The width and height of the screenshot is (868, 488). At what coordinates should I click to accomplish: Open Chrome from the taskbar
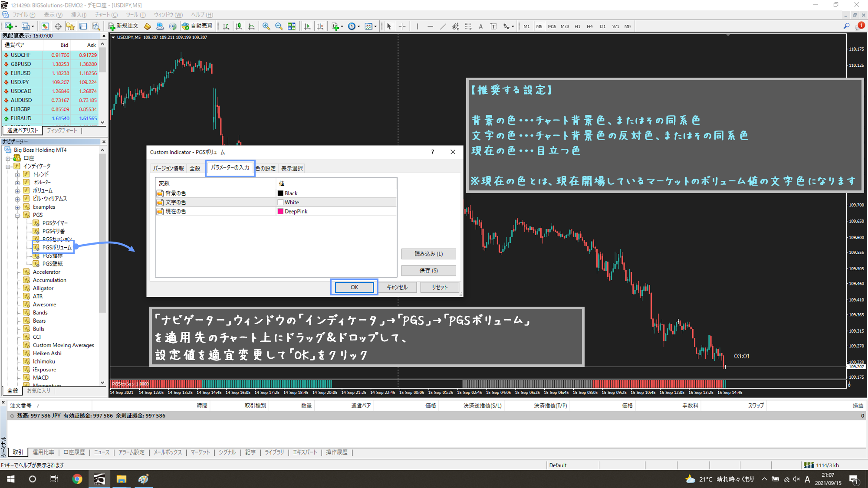[77, 479]
